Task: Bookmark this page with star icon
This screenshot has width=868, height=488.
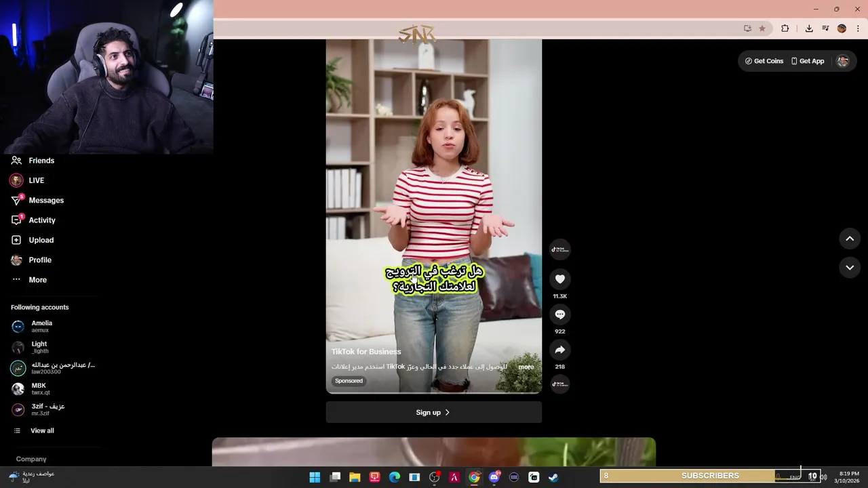Action: pyautogui.click(x=762, y=28)
